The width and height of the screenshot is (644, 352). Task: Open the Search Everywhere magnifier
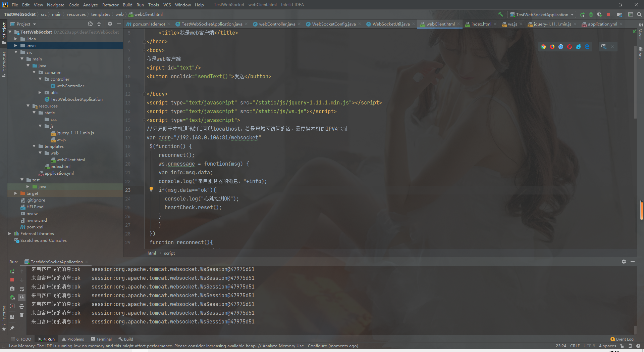click(x=639, y=14)
